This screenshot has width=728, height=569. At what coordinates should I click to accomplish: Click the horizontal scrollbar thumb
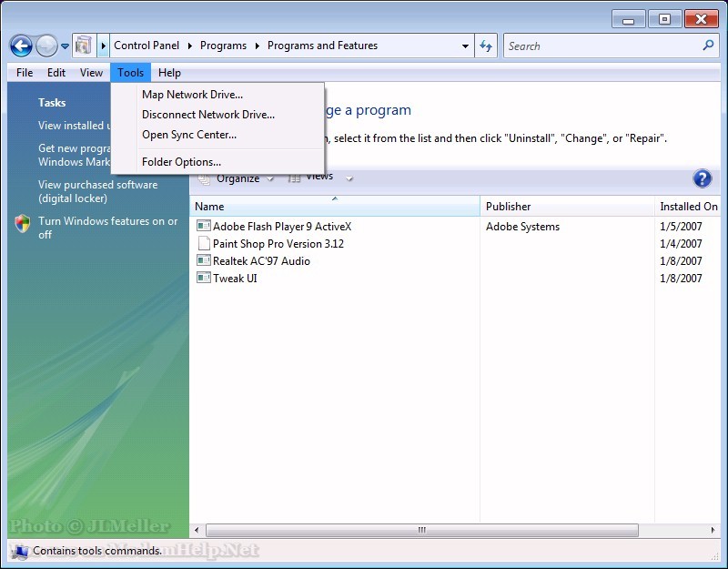422,530
